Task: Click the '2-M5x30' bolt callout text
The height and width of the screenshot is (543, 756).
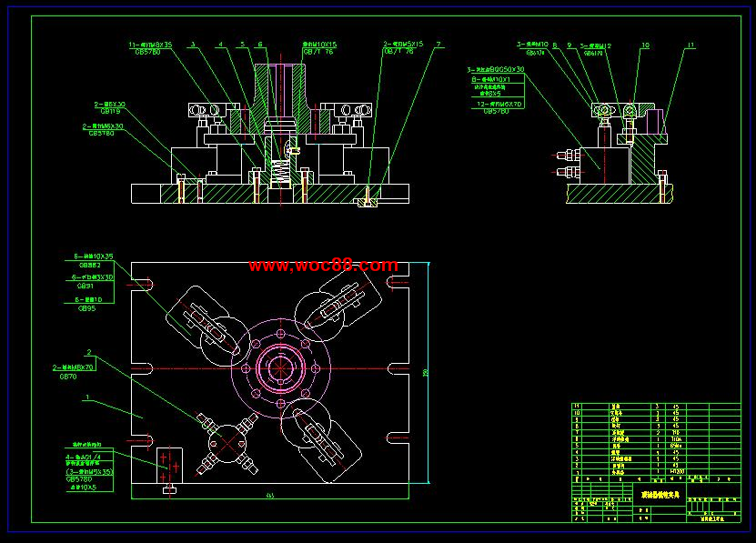Action: tap(103, 126)
